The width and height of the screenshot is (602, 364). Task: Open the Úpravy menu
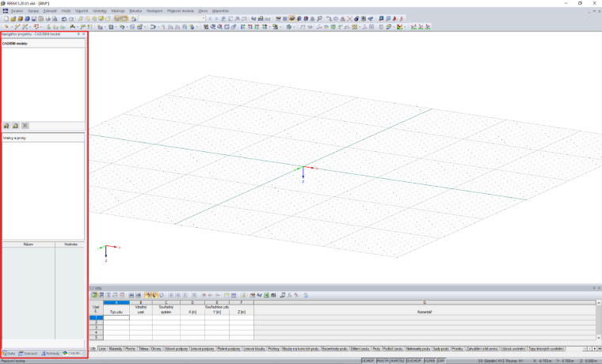[33, 11]
